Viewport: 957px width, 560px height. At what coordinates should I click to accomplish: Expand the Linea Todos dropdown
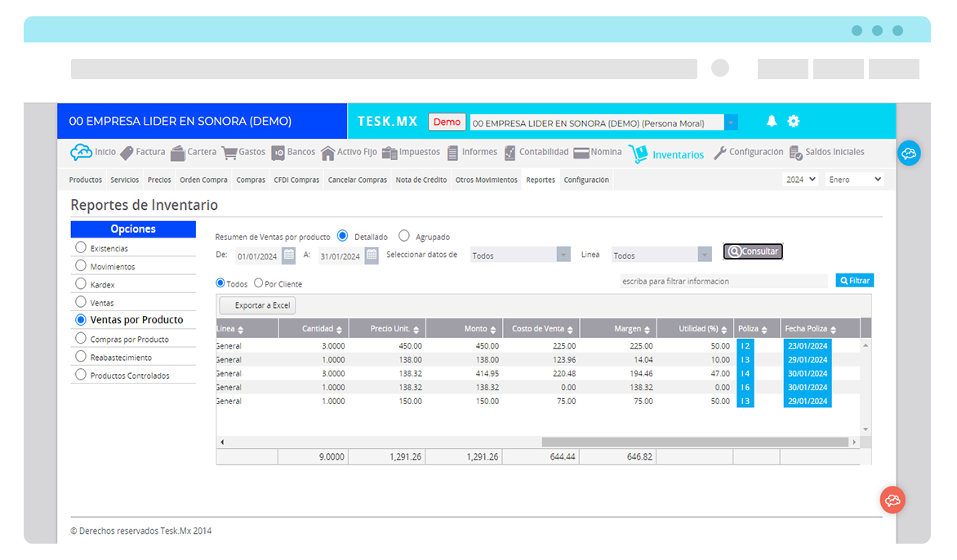click(x=660, y=254)
